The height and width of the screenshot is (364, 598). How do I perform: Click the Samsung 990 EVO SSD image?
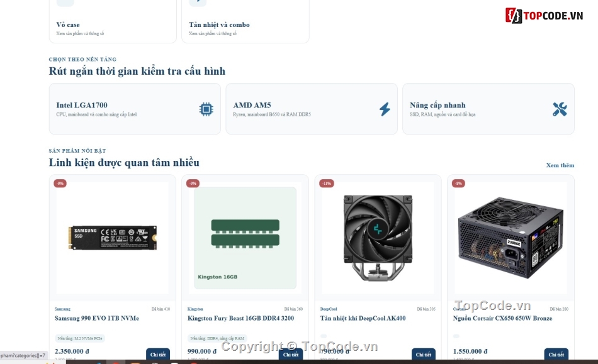(x=113, y=238)
